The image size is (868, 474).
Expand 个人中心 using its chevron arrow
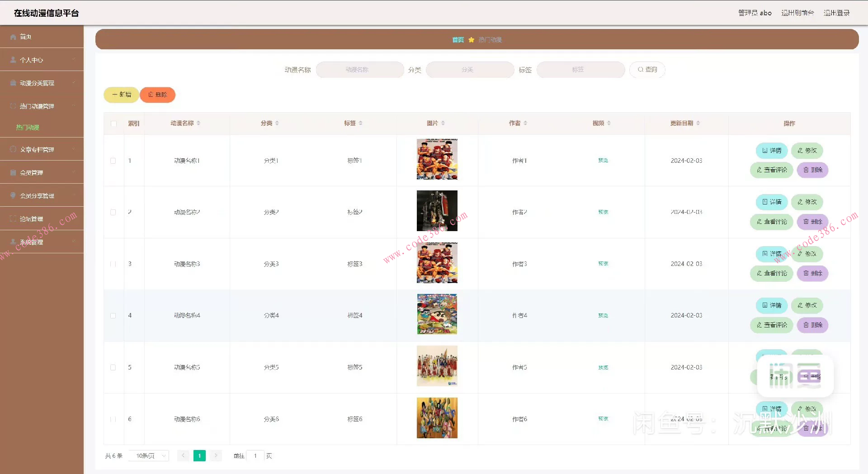(74, 59)
